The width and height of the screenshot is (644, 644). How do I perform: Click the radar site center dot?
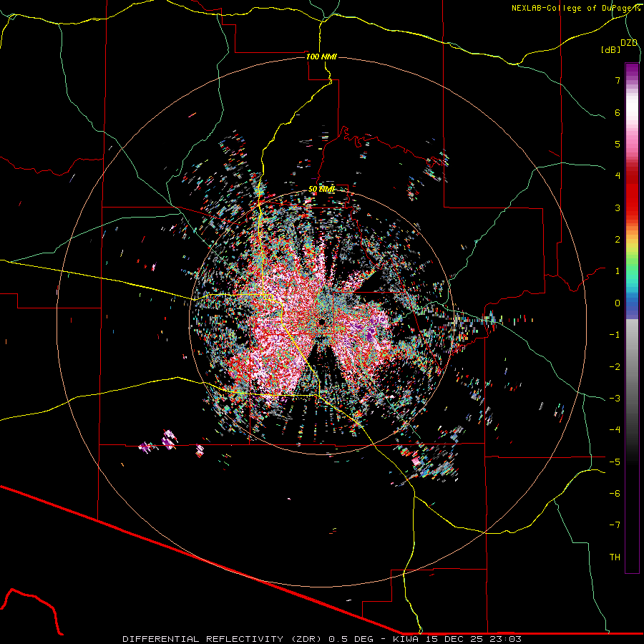(x=321, y=321)
